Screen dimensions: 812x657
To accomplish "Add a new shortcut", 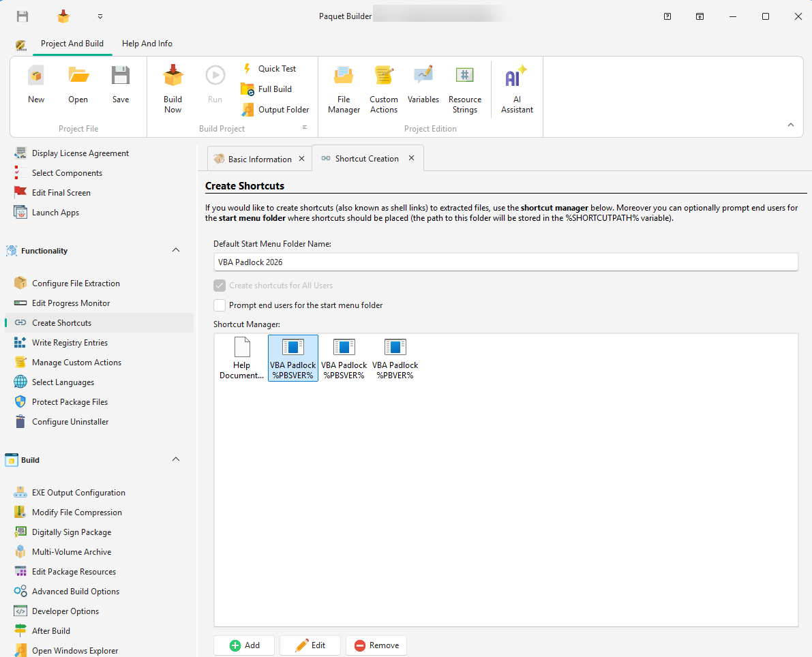I will click(x=243, y=645).
